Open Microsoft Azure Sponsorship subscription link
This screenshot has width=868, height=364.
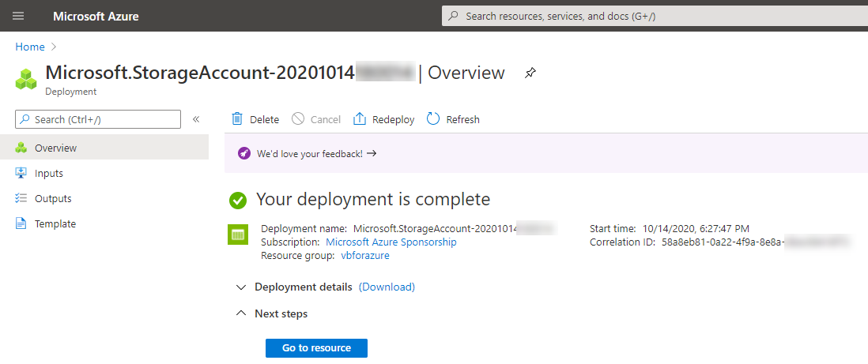[391, 242]
